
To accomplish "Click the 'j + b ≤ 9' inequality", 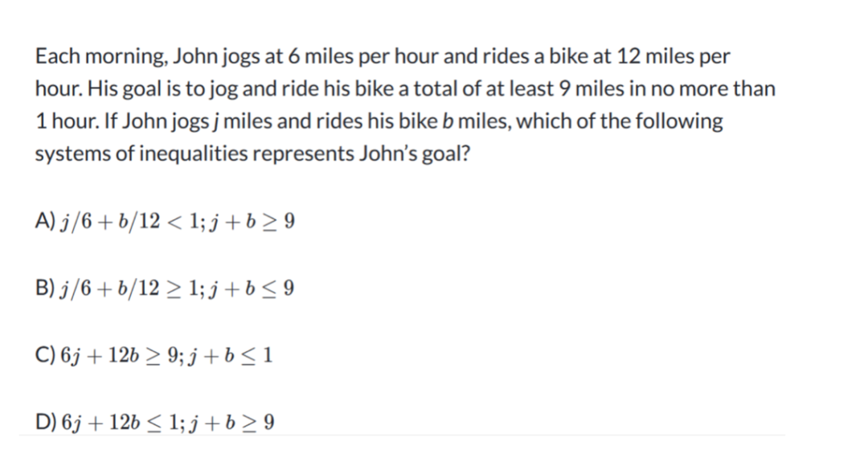I will tap(251, 288).
